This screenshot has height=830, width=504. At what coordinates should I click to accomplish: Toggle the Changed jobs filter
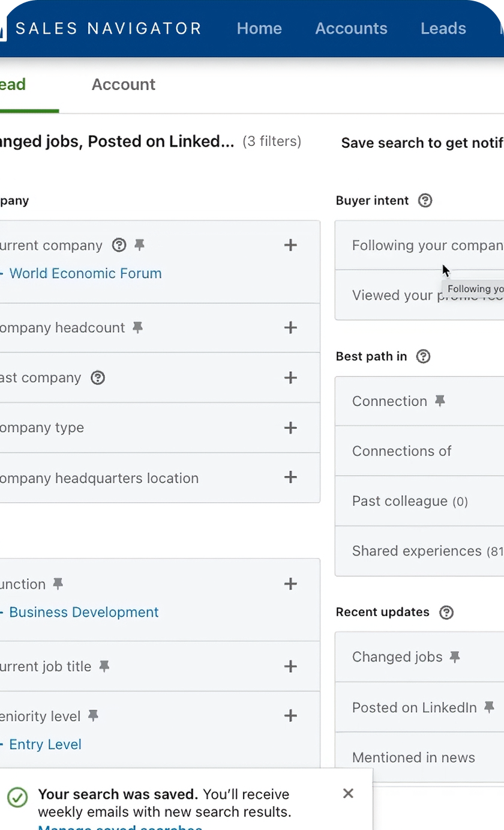[419, 657]
